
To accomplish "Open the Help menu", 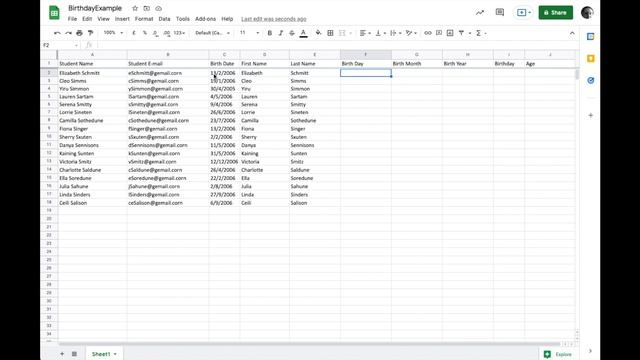I will (x=227, y=19).
